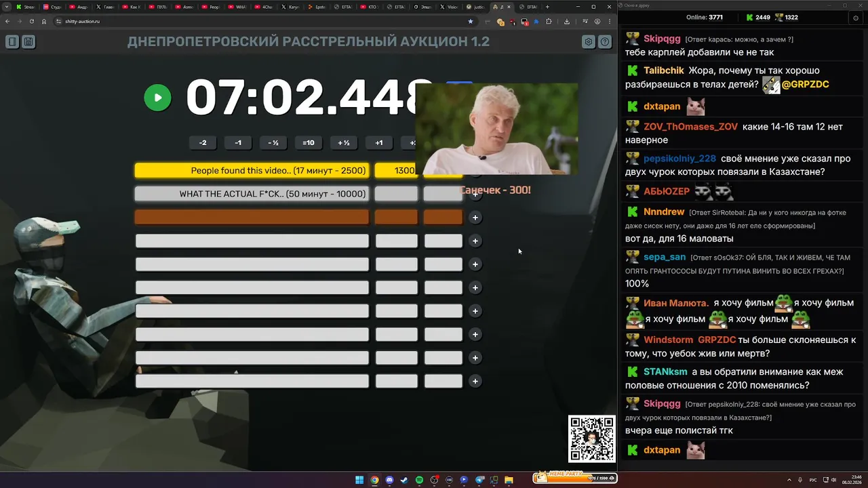Bookmark this page with the star icon
Image resolution: width=868 pixels, height=488 pixels.
pyautogui.click(x=471, y=21)
